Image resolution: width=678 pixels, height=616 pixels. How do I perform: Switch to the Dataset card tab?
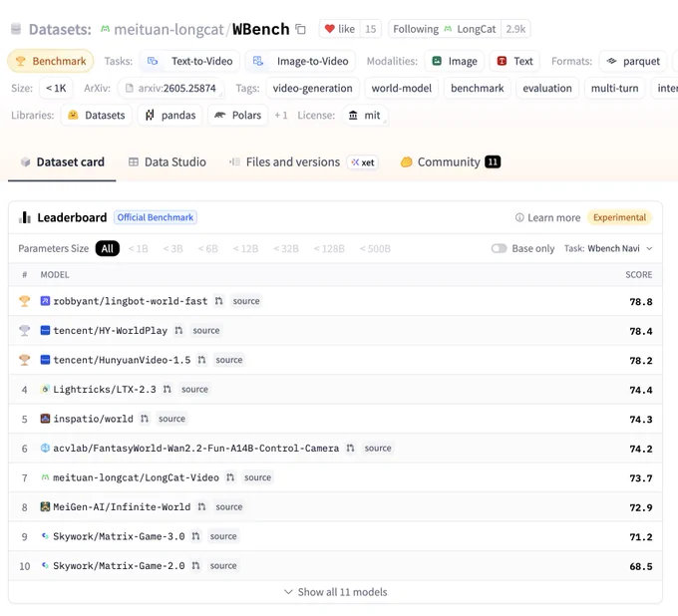click(x=62, y=162)
